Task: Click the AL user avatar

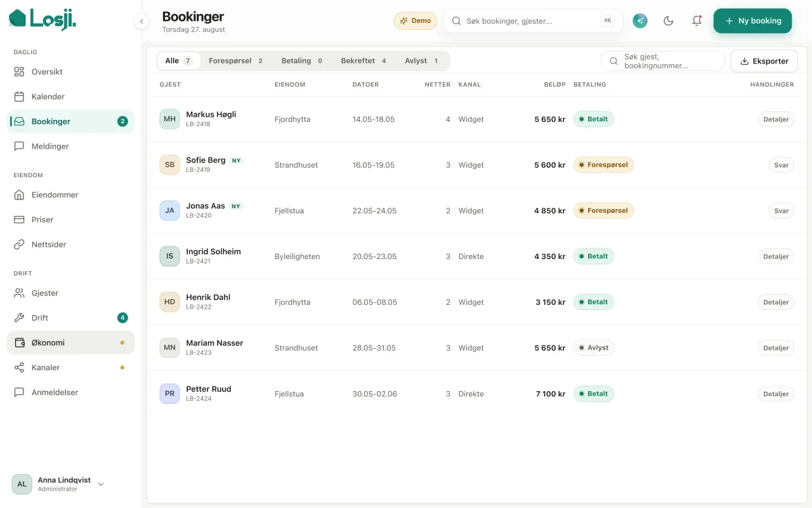Action: 22,484
